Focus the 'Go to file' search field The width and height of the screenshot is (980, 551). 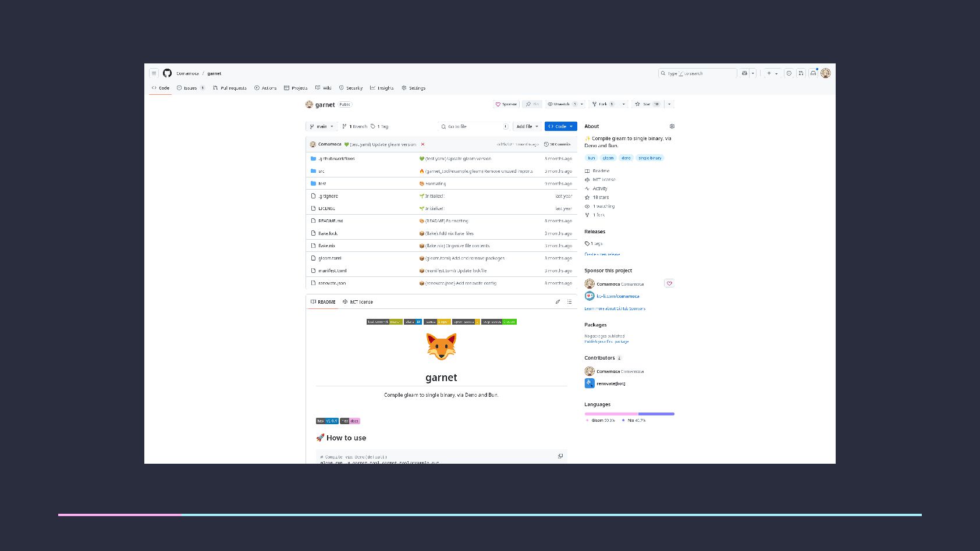[474, 126]
